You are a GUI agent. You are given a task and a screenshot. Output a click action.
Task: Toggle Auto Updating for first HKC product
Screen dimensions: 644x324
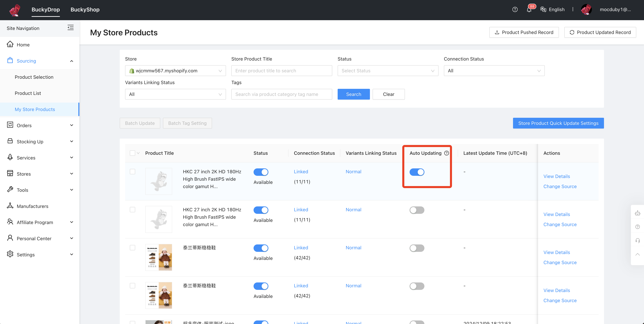[x=417, y=172]
